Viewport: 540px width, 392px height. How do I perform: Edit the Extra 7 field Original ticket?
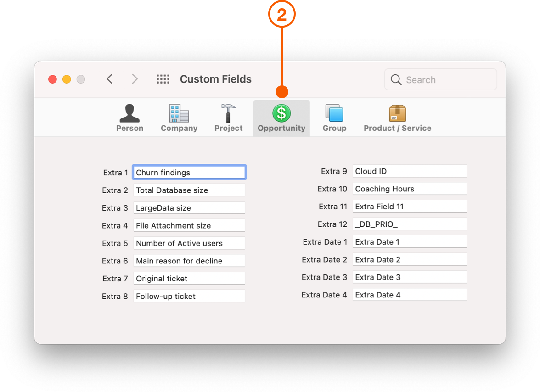(189, 279)
